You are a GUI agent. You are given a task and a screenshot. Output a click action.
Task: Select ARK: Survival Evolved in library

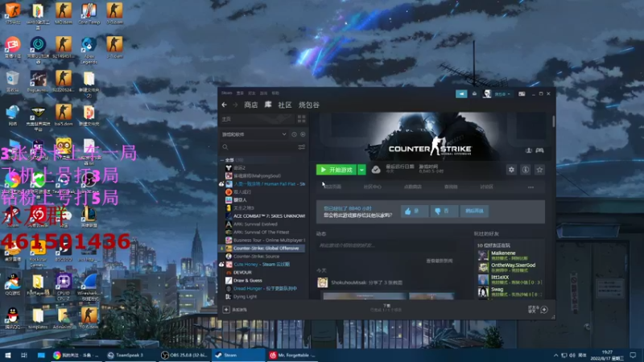[255, 224]
